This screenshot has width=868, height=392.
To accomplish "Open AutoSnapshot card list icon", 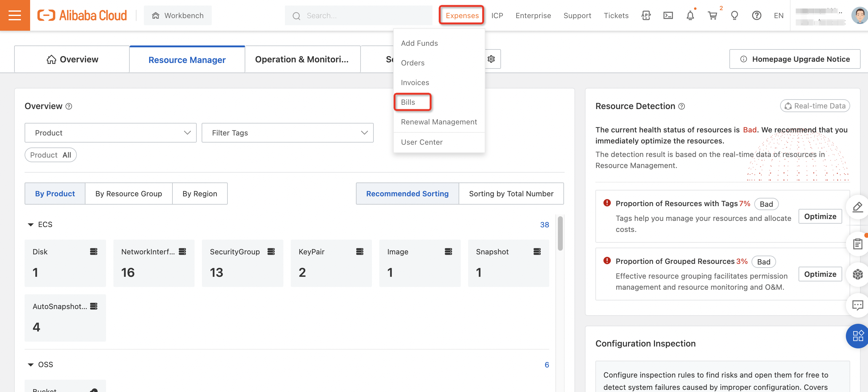I will [94, 306].
